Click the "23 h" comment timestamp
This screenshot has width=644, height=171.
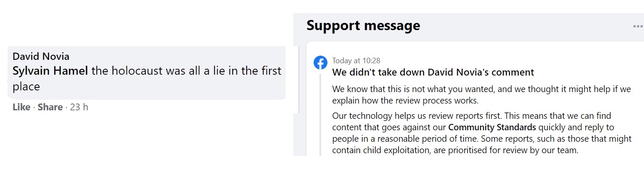pos(79,107)
